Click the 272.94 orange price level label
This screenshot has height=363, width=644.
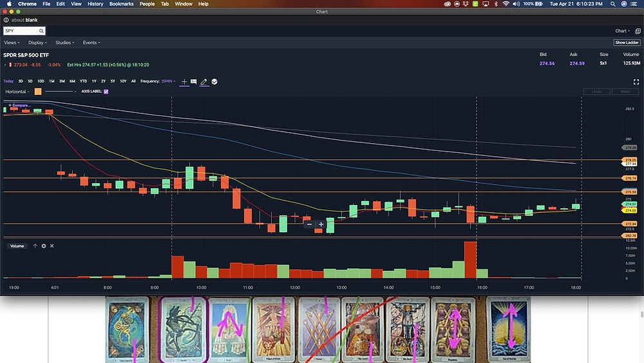click(x=630, y=224)
